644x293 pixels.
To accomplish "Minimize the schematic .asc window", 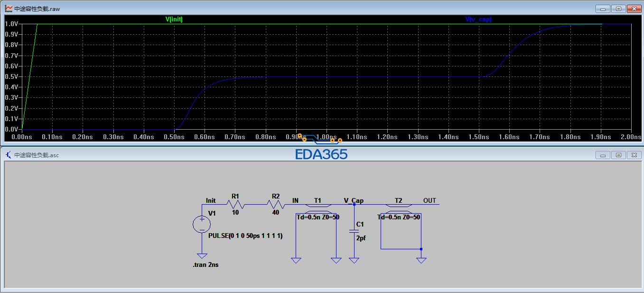I will click(604, 155).
